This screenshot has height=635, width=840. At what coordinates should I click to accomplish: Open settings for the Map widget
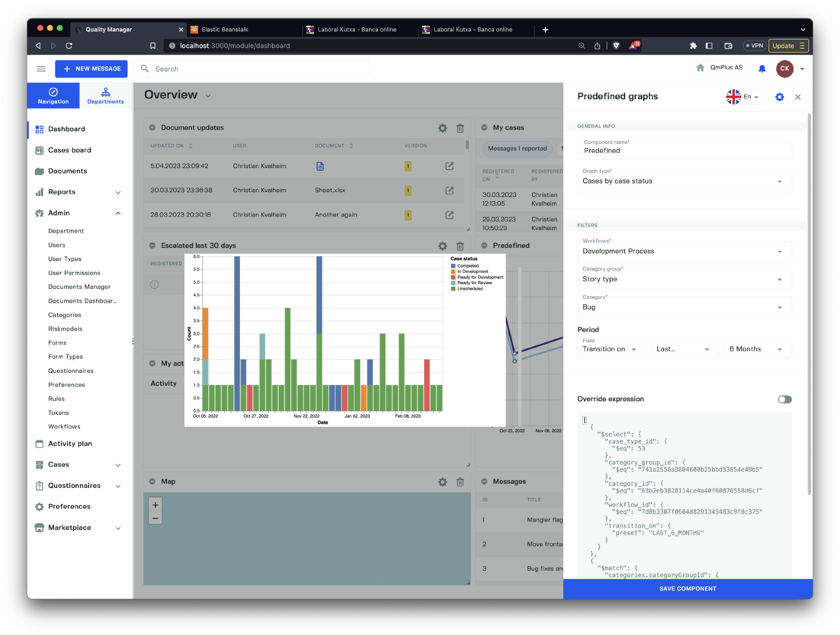(443, 482)
